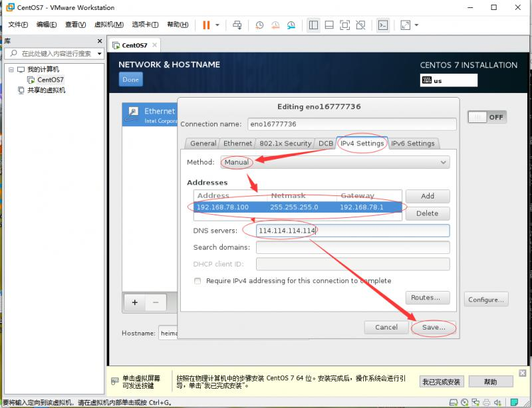Open the 查看(V) menu
The height and width of the screenshot is (408, 532).
[75, 25]
